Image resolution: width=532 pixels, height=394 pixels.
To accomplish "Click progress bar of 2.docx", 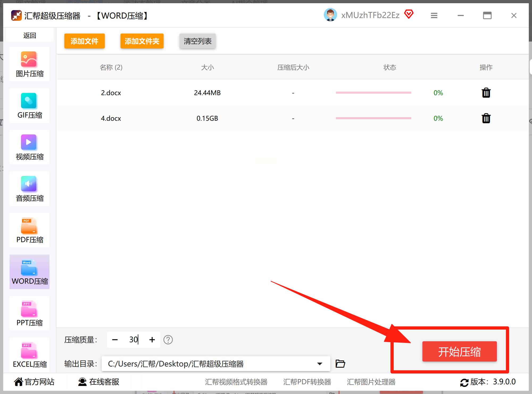I will click(x=373, y=93).
